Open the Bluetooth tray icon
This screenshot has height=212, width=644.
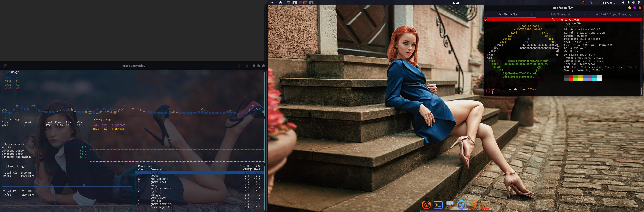(591, 3)
